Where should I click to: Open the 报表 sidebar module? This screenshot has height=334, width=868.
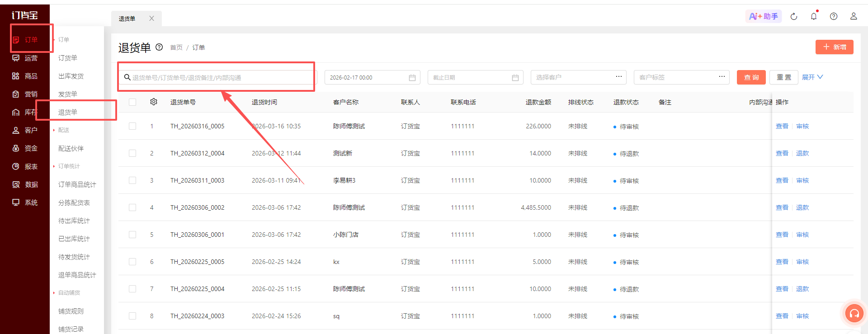[x=25, y=166]
